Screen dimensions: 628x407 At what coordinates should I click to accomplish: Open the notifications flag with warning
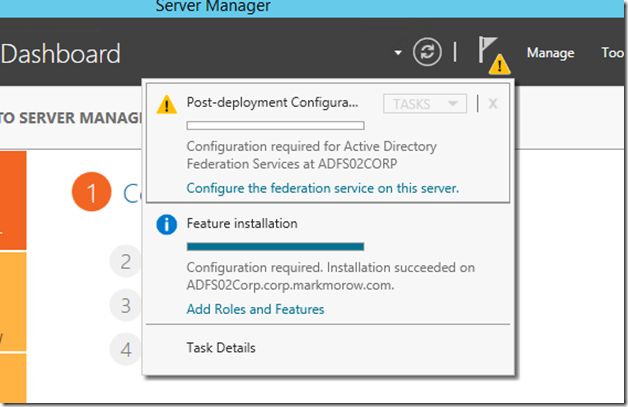coord(494,55)
